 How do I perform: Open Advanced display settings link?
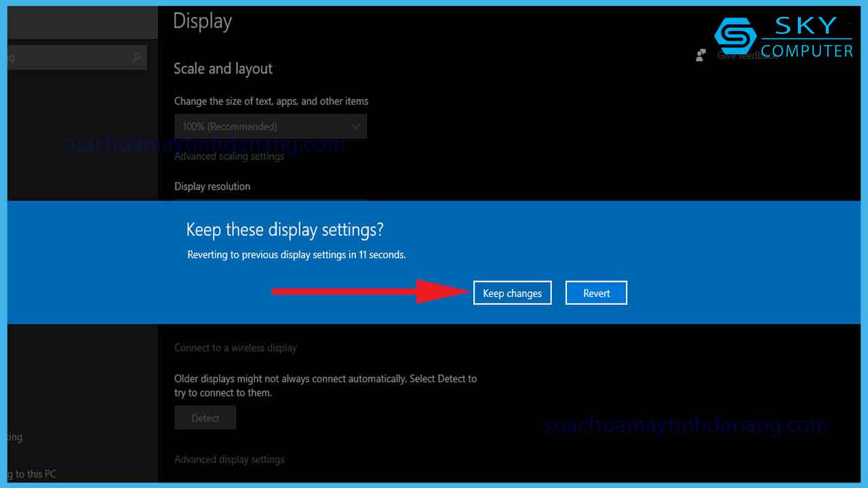tap(229, 460)
